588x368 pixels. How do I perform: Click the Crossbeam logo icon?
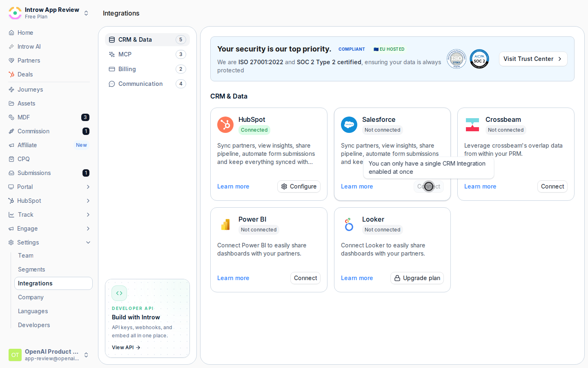(x=472, y=125)
